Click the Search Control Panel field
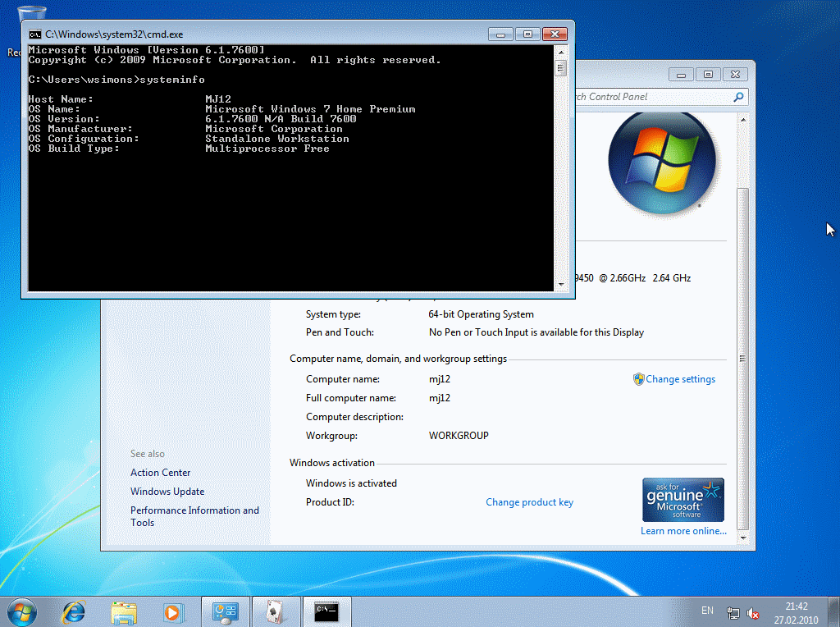This screenshot has height=627, width=840. coord(648,97)
